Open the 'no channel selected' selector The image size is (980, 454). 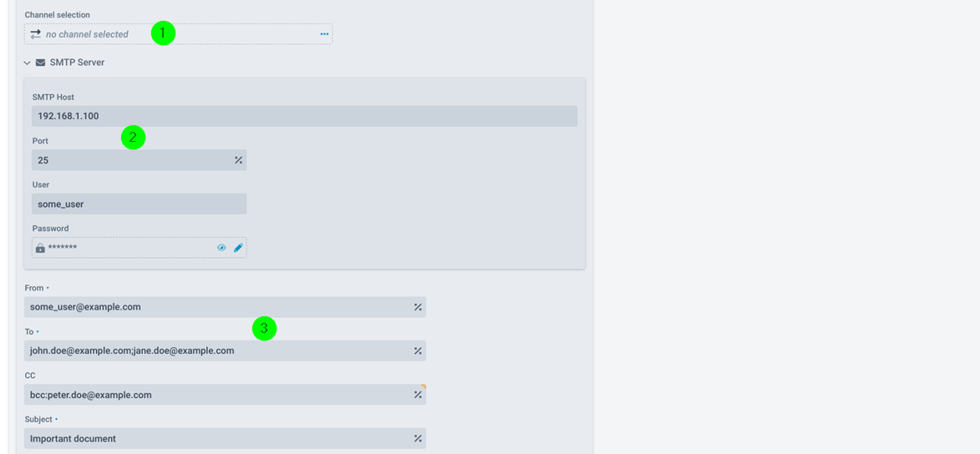178,33
